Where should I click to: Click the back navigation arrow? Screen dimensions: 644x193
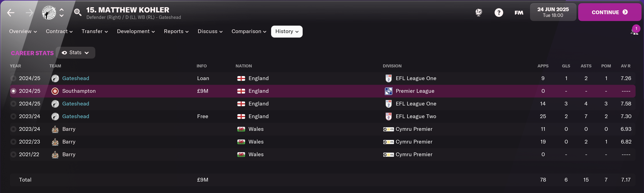pos(11,12)
